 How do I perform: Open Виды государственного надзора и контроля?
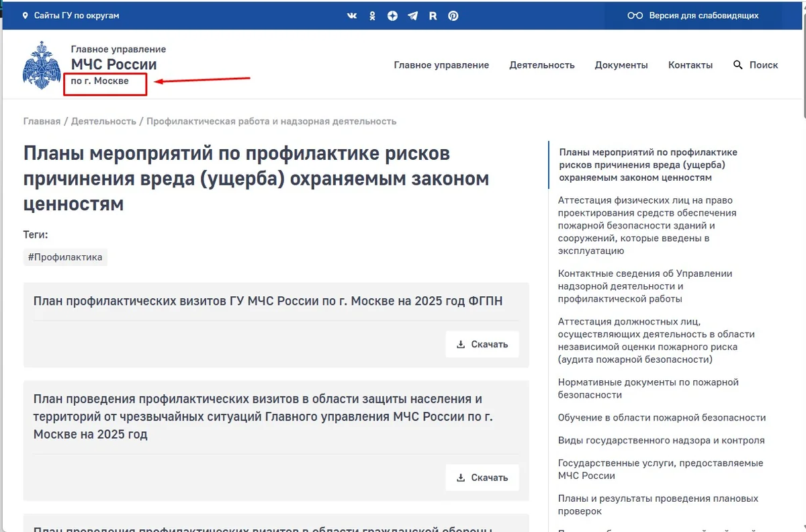662,441
